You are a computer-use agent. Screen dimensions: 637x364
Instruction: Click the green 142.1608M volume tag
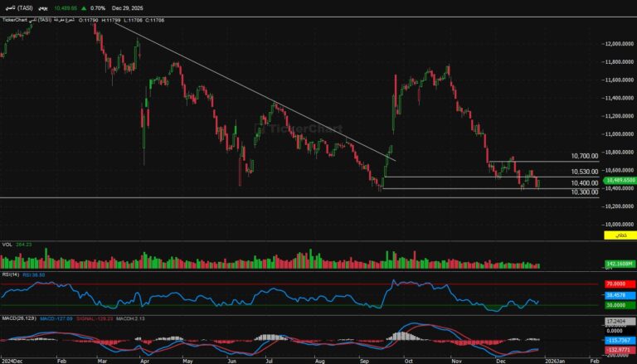pyautogui.click(x=619, y=265)
